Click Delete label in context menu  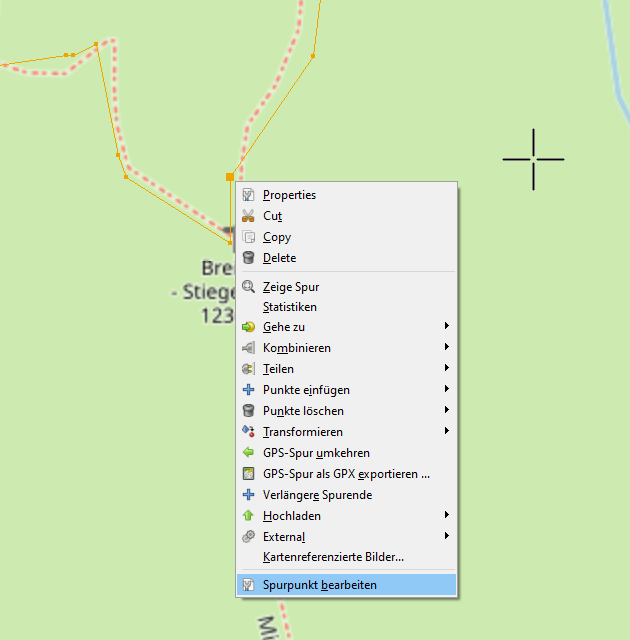point(280,258)
